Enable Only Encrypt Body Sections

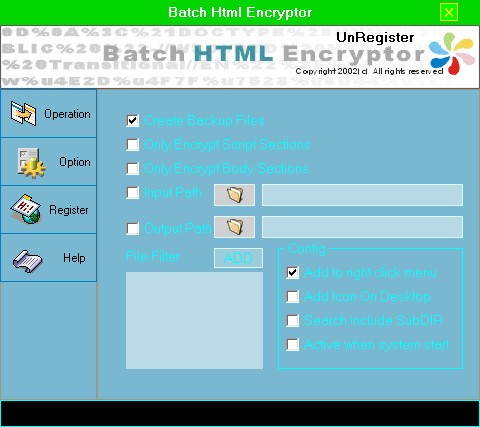click(133, 169)
